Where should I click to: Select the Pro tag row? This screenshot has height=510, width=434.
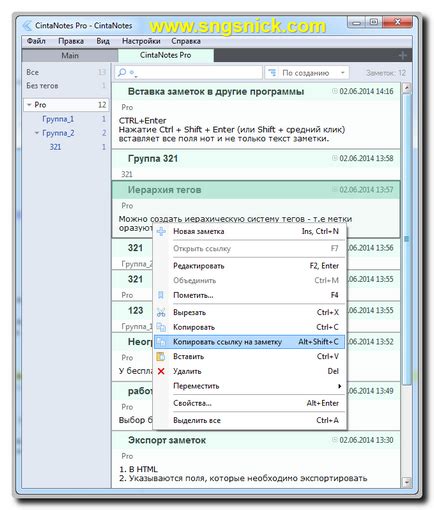point(66,105)
